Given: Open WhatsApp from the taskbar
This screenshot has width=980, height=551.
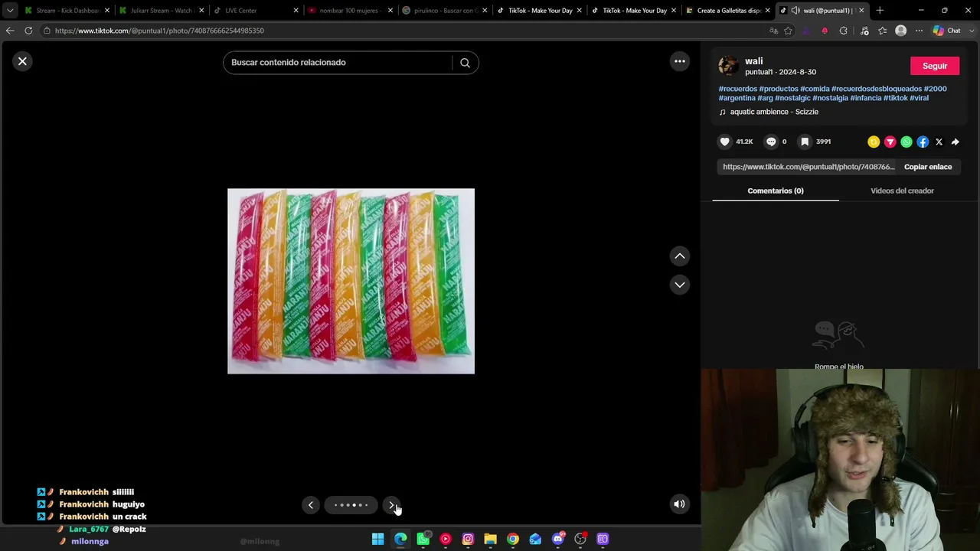Looking at the screenshot, I should point(423,539).
